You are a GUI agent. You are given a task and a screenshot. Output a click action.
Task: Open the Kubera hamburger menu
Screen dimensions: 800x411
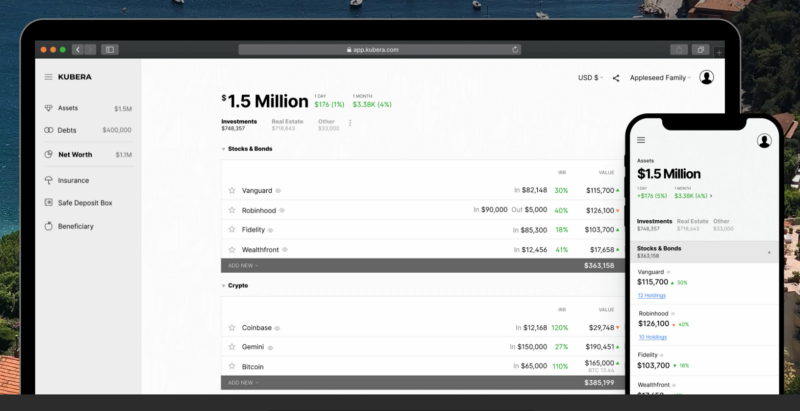(x=48, y=77)
